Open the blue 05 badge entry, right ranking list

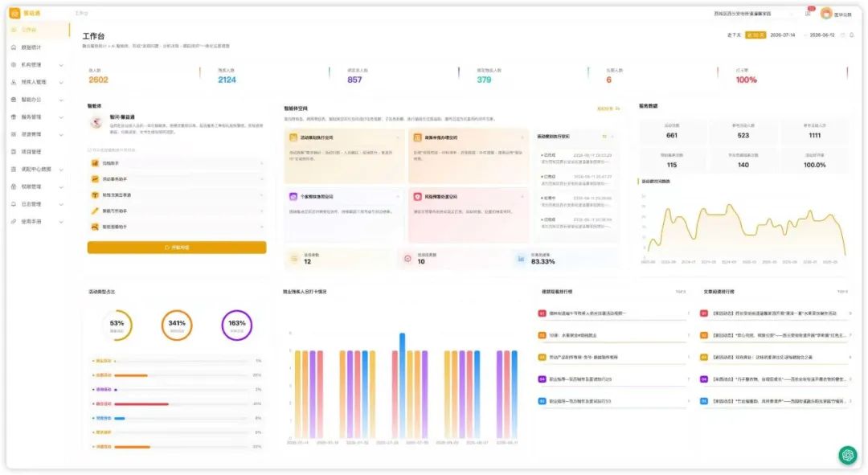click(775, 401)
